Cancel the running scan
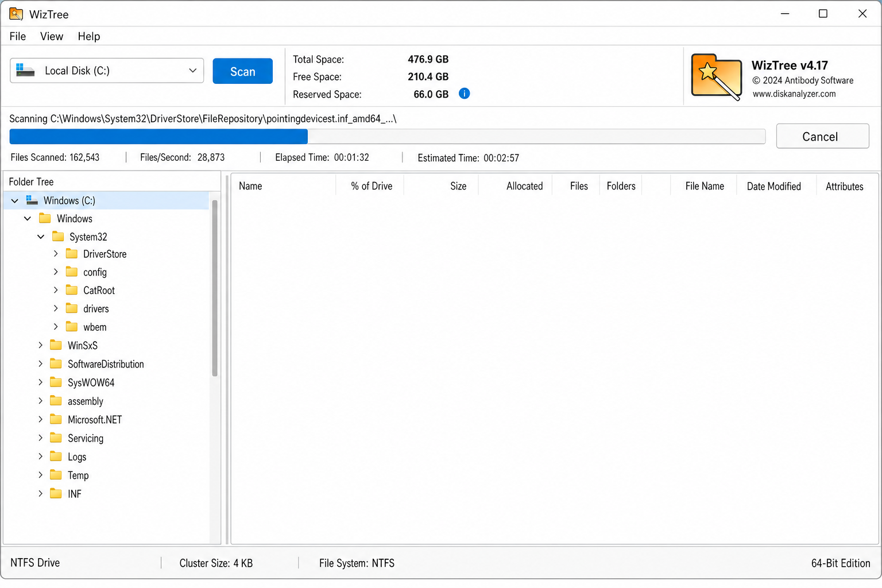Screen dimensions: 882x588 click(x=822, y=136)
